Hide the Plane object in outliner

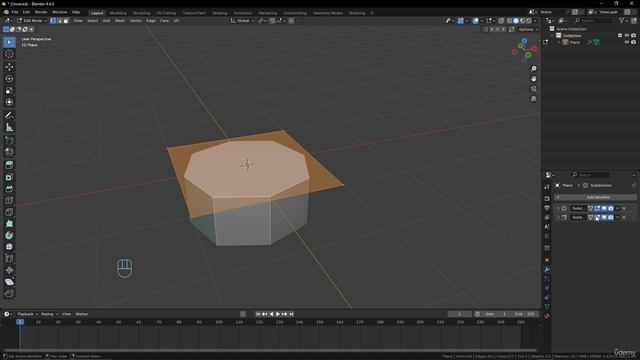[627, 42]
